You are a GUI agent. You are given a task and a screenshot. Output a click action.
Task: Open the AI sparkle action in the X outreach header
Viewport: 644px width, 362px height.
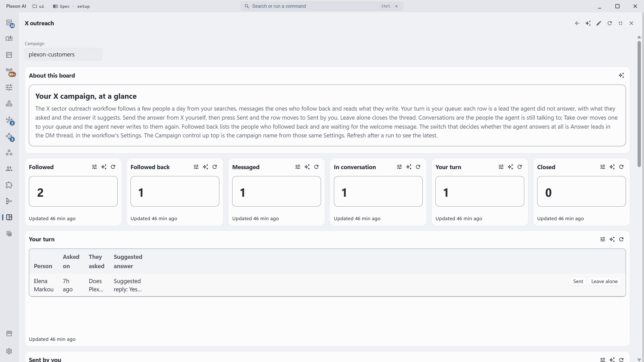(x=588, y=23)
